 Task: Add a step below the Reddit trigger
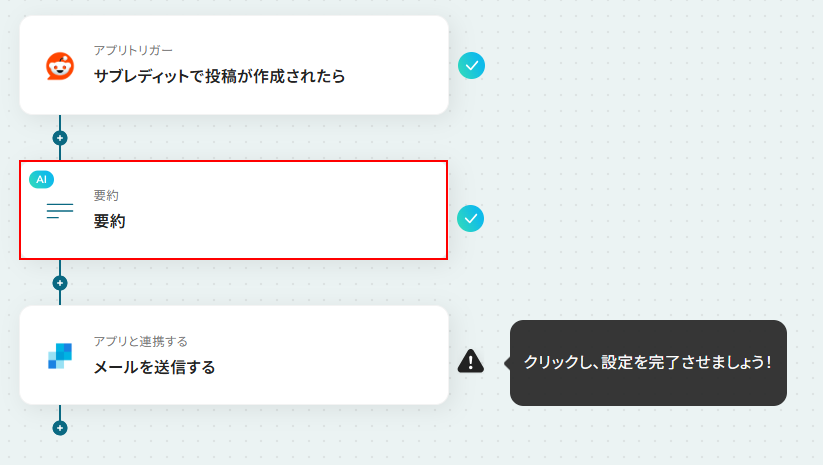pyautogui.click(x=60, y=138)
